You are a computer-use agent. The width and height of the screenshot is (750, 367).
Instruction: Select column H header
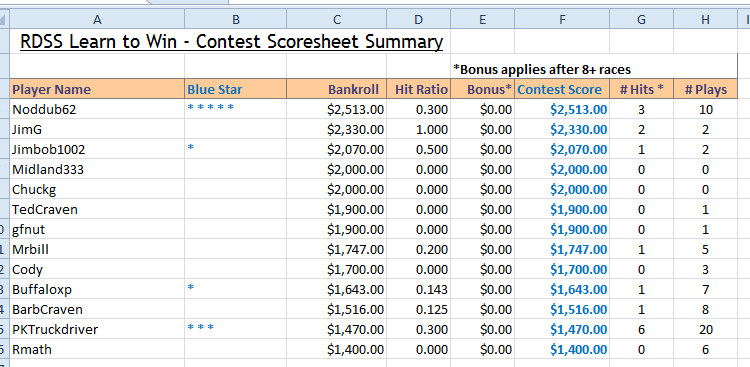[706, 19]
